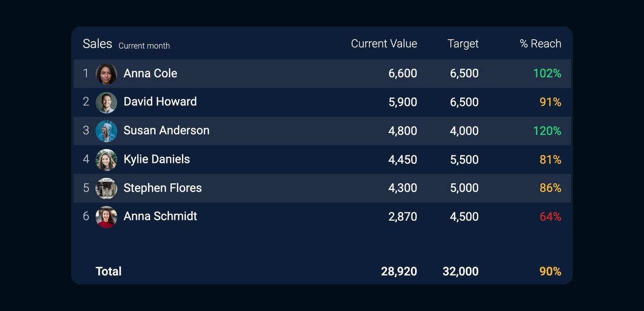Click Anna Schmidt's profile avatar
This screenshot has width=644, height=311.
[x=106, y=217]
